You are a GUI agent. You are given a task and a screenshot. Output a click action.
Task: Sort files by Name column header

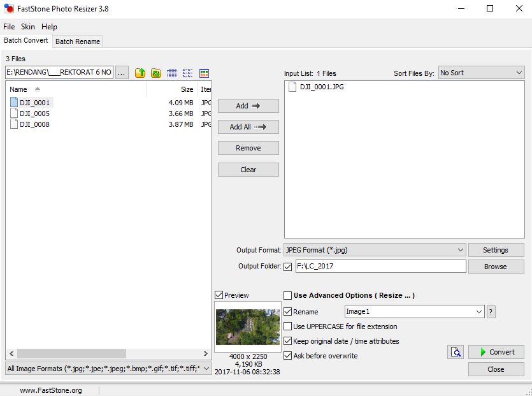(76, 89)
